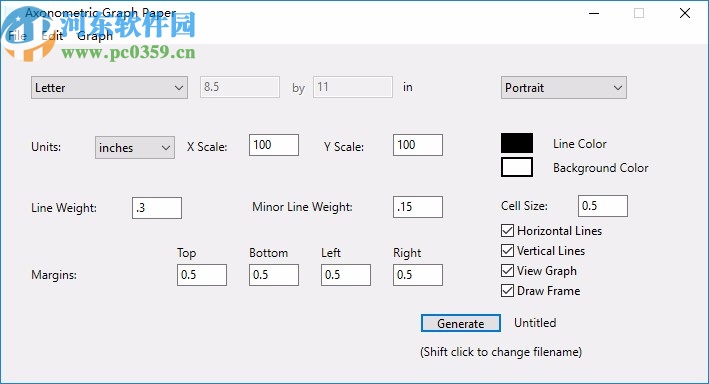Pick the black Line Color swatch

[517, 143]
